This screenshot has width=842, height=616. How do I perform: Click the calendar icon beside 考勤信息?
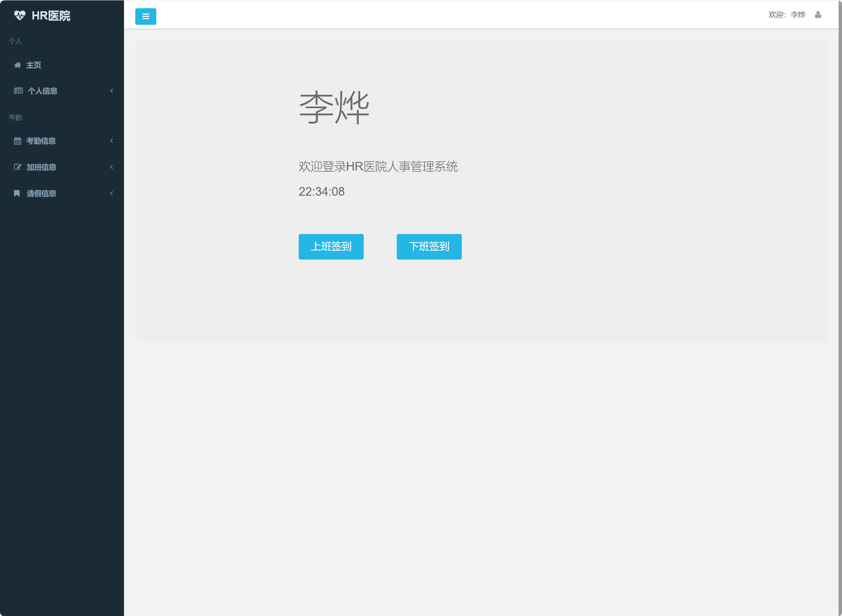(18, 141)
